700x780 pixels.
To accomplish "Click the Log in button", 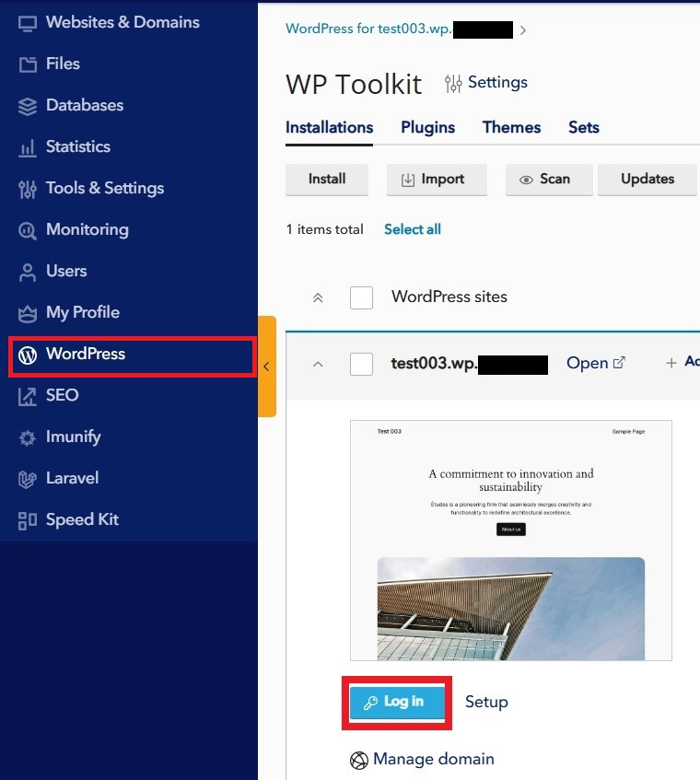I will coord(397,703).
